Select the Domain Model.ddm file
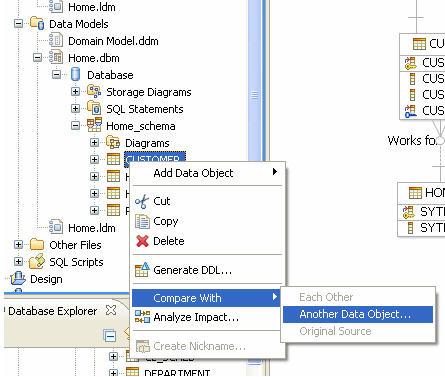 coord(113,41)
